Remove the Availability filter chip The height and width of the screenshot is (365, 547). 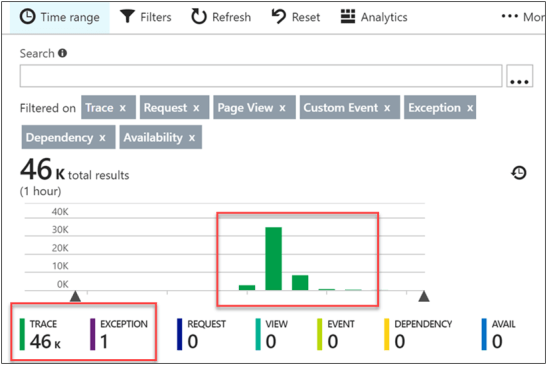192,138
